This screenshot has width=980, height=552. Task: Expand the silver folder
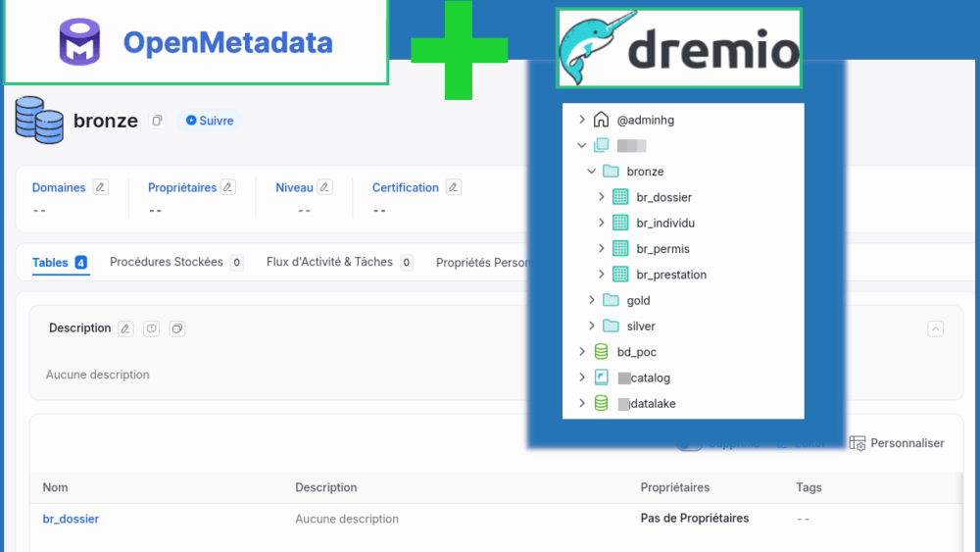591,326
